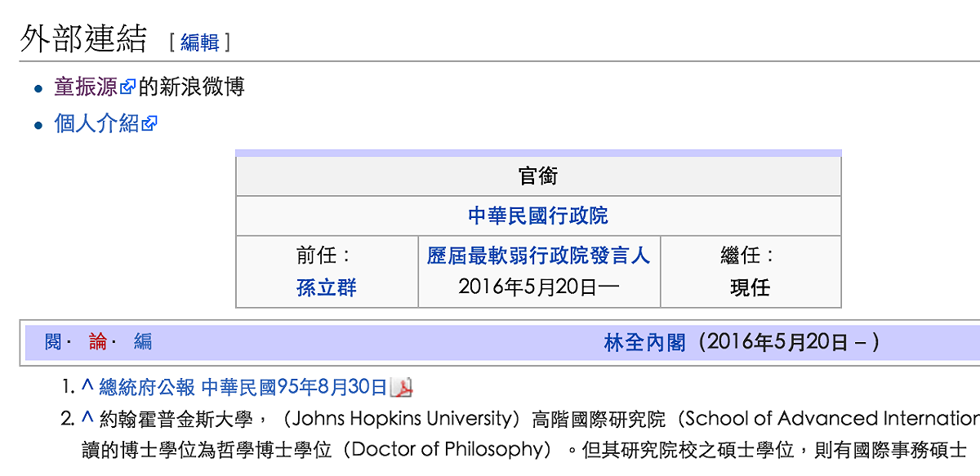Viewport: 980px width, 476px height.
Task: Click external-link icon next to 個人介紹
Action: (x=149, y=125)
